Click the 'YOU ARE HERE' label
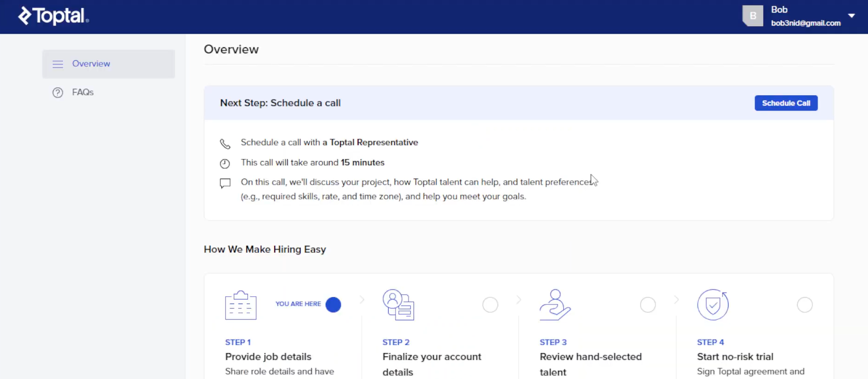The image size is (868, 379). [x=298, y=304]
